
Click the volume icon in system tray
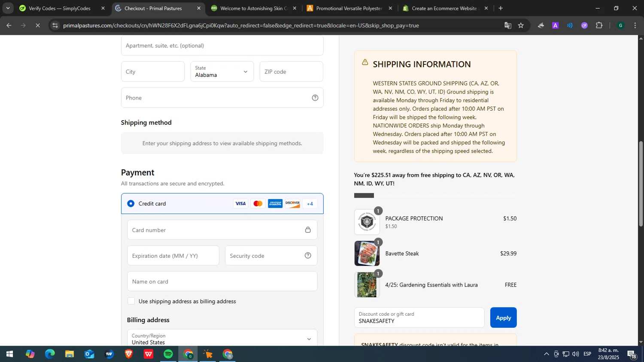(x=575, y=354)
